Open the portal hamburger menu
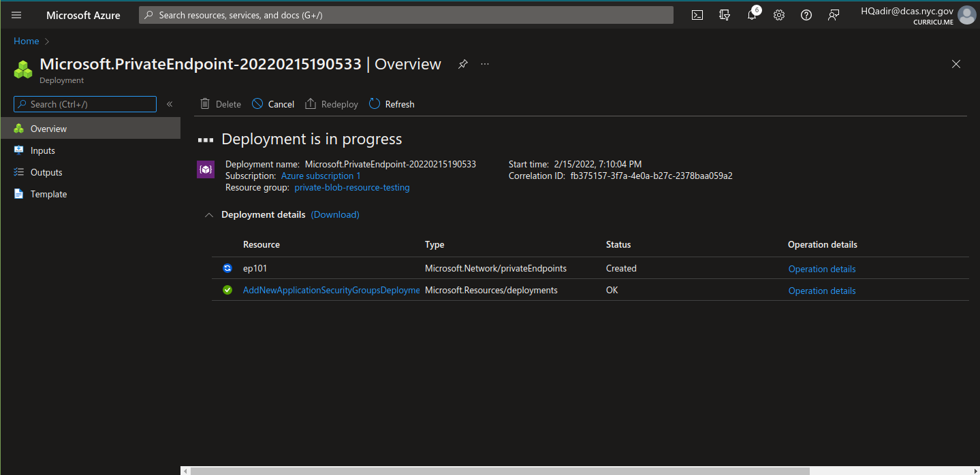The image size is (980, 475). coord(16,15)
